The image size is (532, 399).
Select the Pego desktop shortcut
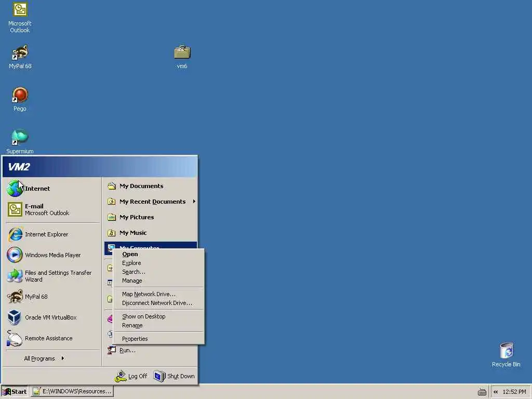point(20,99)
